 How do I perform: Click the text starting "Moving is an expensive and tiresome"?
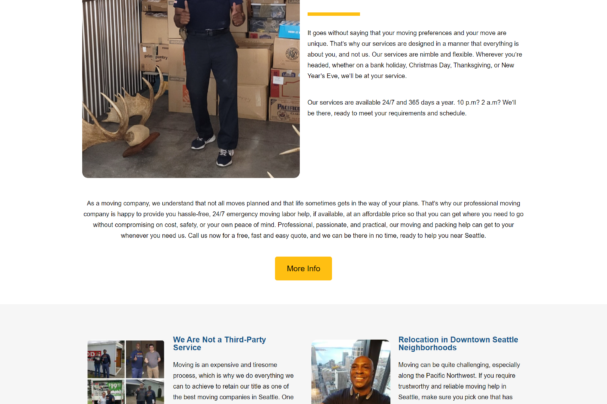(233, 382)
